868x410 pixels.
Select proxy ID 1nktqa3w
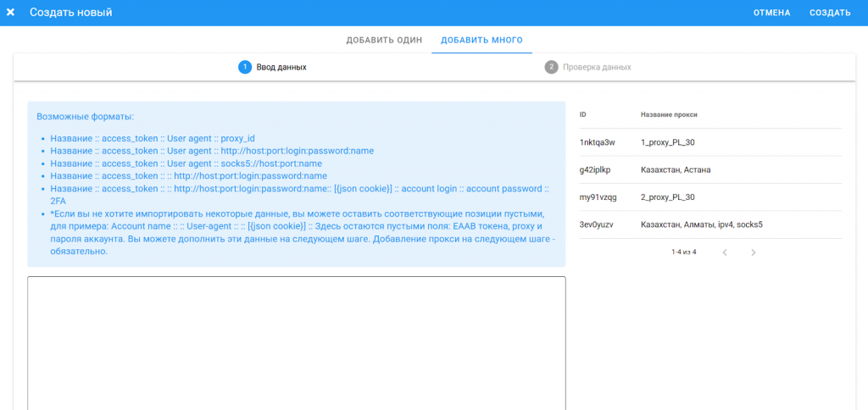pyautogui.click(x=597, y=142)
